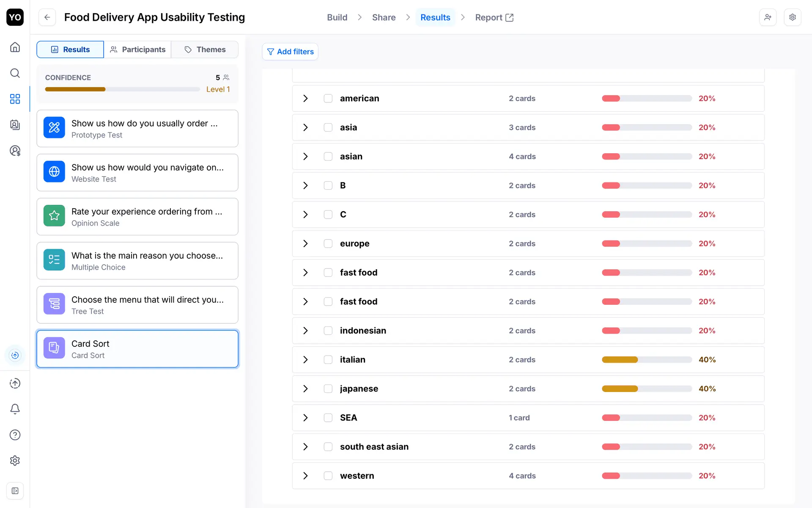Check the italian category checkbox
812x508 pixels.
[x=328, y=359]
